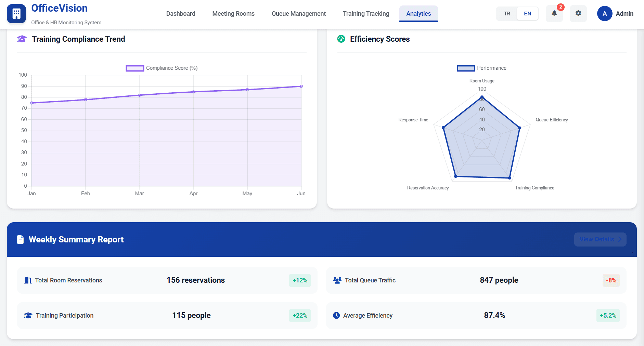Click the clock icon beside Average Efficiency
Screen dimensions: 644x346
coord(336,316)
